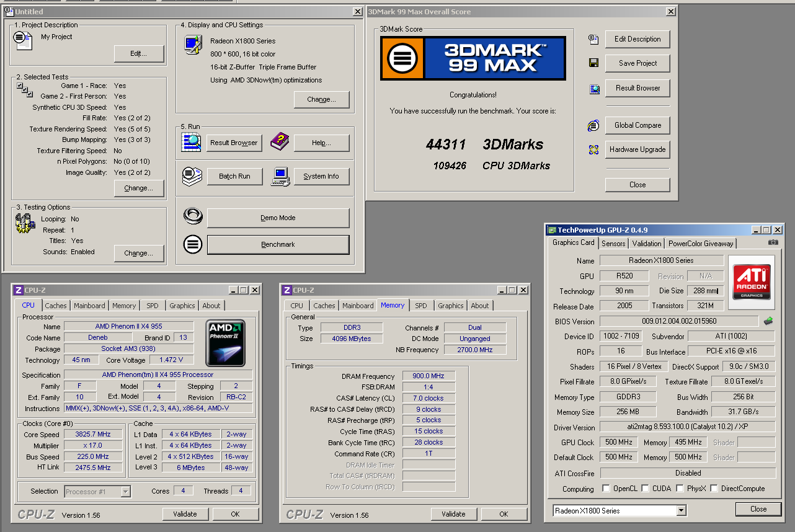Click Validate in the left CPU-Z window
The width and height of the screenshot is (795, 532).
[x=185, y=514]
